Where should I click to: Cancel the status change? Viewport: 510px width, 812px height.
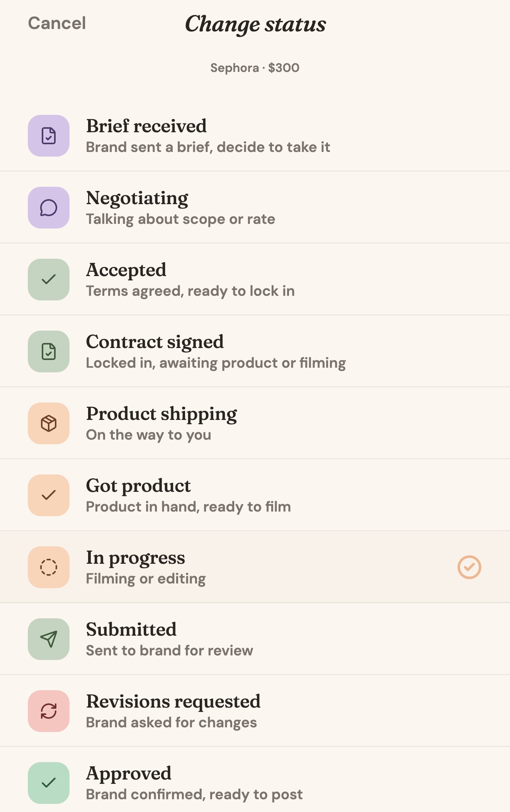(x=57, y=23)
